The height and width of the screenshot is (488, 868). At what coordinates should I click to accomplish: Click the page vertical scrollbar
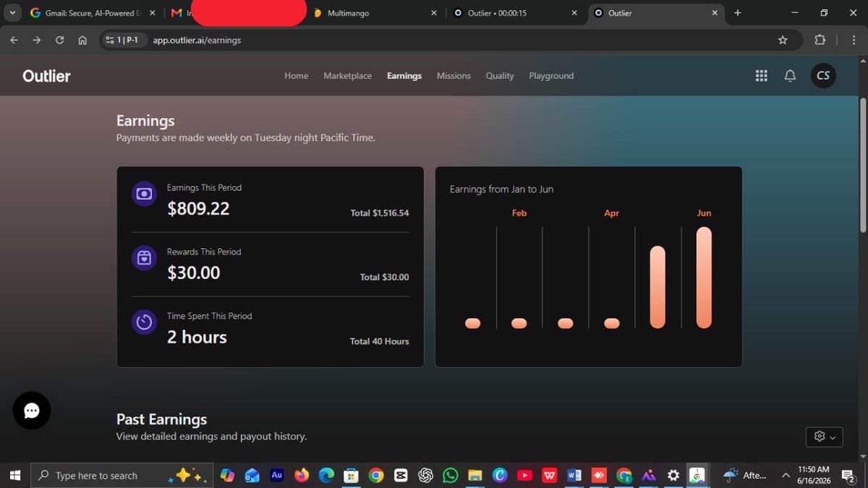click(862, 164)
